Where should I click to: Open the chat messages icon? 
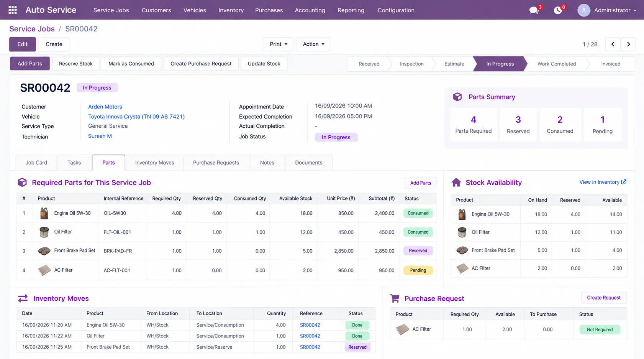(x=534, y=10)
